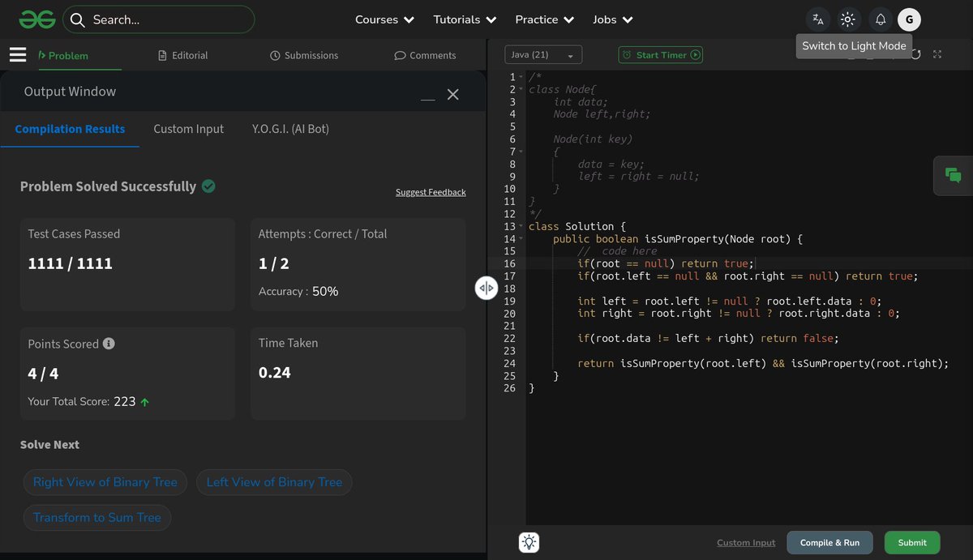Click code line 24 return statement
973x560 pixels.
click(763, 364)
